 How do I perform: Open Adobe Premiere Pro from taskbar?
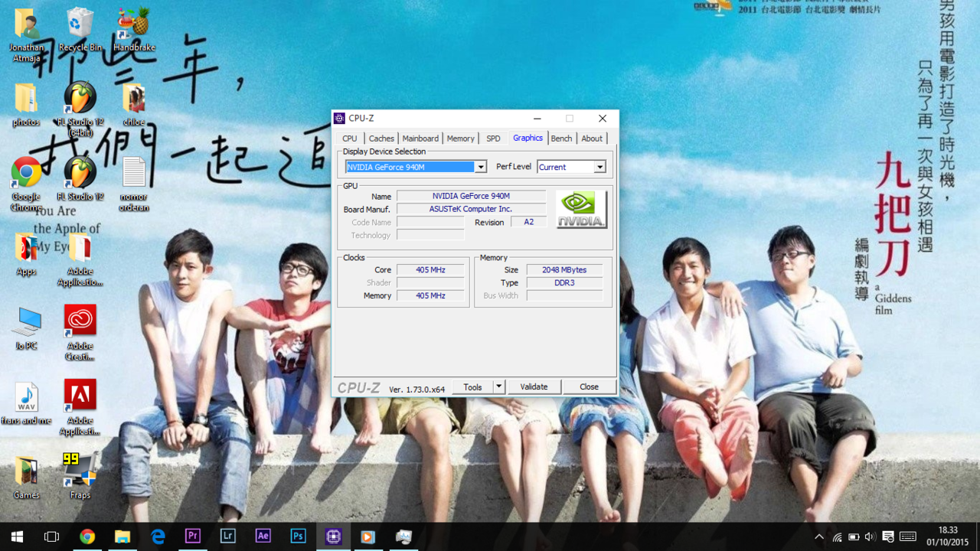click(x=193, y=536)
